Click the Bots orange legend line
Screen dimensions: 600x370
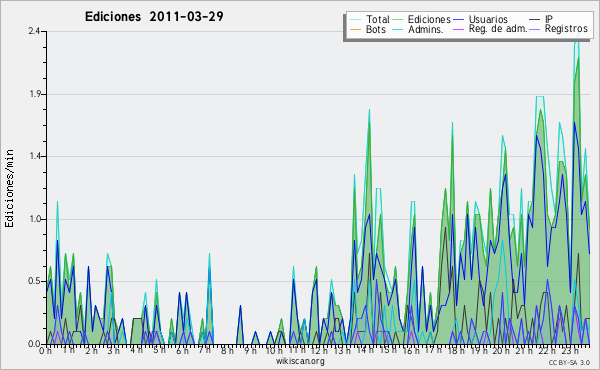[x=355, y=29]
